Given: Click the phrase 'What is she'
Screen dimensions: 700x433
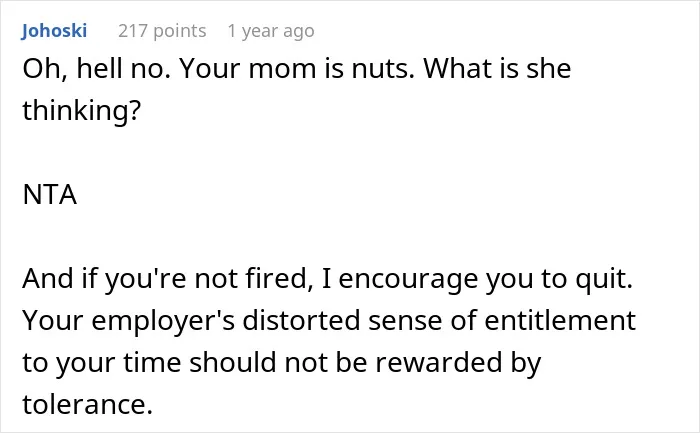Looking at the screenshot, I should coord(497,69).
